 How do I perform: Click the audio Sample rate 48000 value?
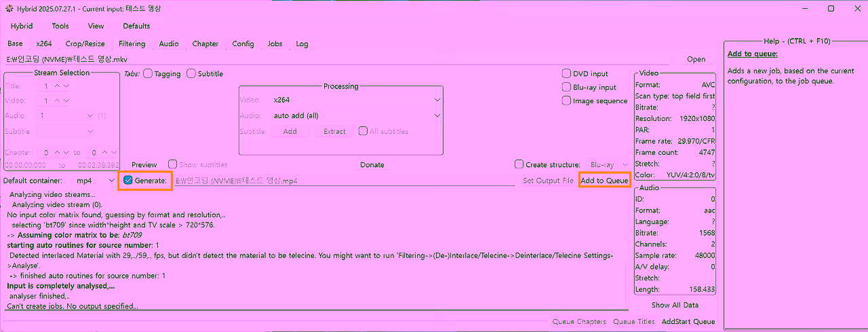(704, 255)
